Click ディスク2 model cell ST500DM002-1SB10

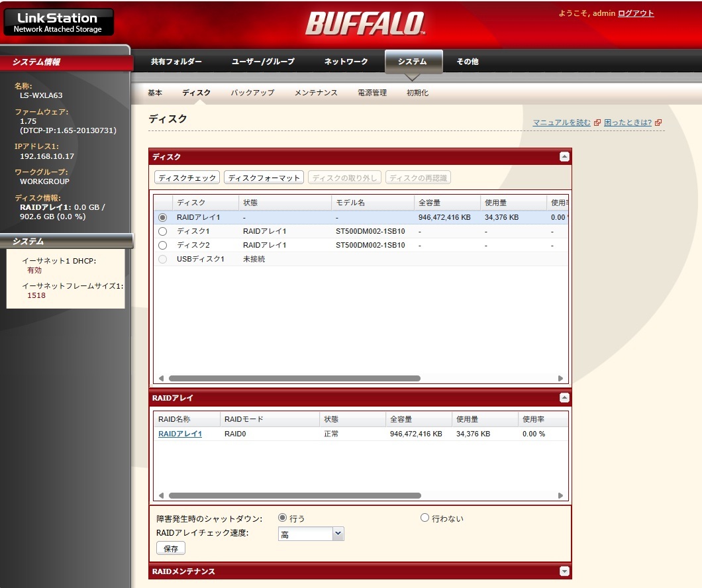370,245
